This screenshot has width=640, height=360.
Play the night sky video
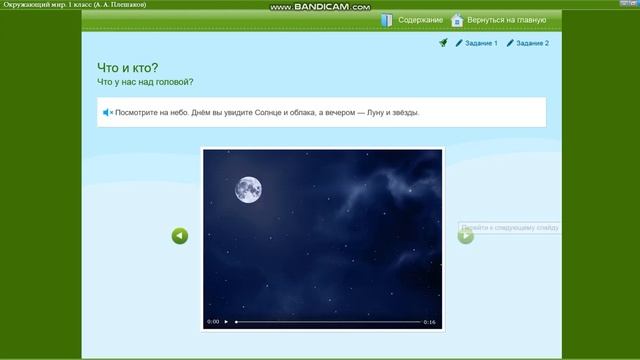pos(226,322)
